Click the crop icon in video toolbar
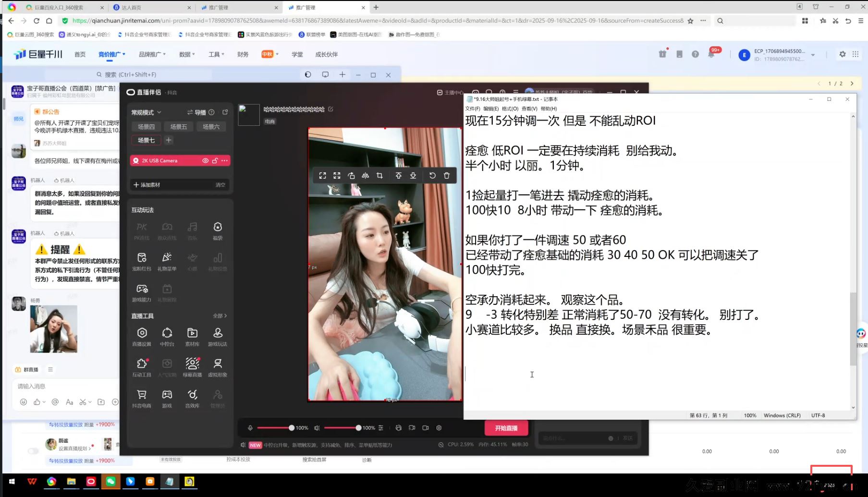868x497 pixels. (379, 176)
